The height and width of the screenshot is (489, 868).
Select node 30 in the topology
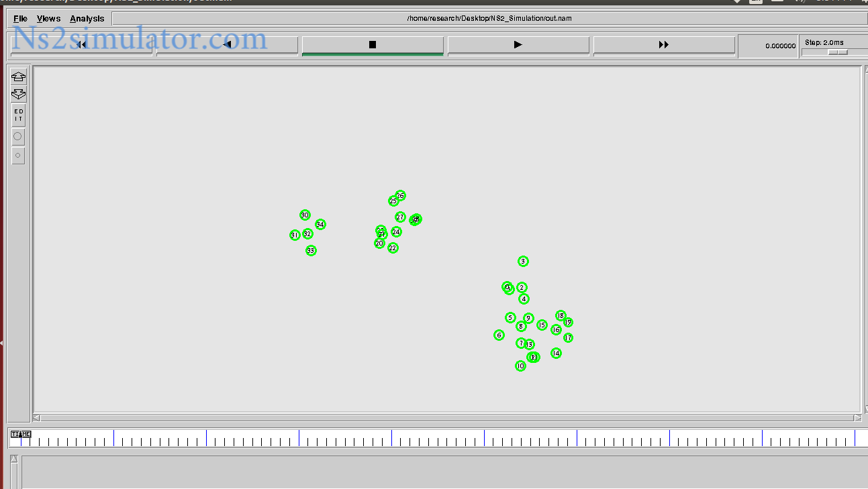click(x=305, y=215)
